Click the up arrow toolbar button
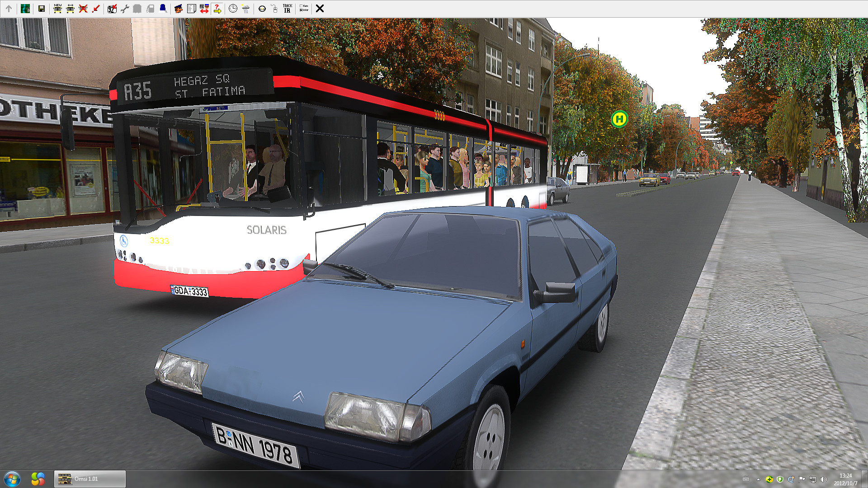 pyautogui.click(x=9, y=9)
